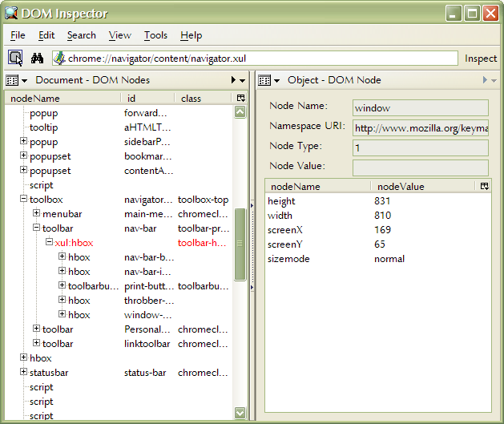
Task: Open the Document panel viewer list icon
Action: [16, 80]
